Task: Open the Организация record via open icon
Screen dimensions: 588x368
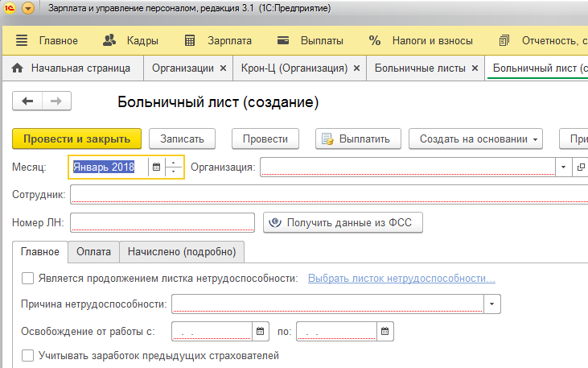Action: click(x=581, y=167)
